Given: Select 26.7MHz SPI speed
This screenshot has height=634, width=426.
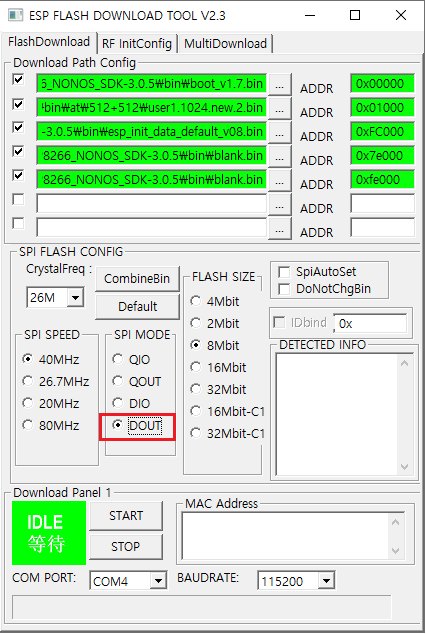Looking at the screenshot, I should pos(56,381).
